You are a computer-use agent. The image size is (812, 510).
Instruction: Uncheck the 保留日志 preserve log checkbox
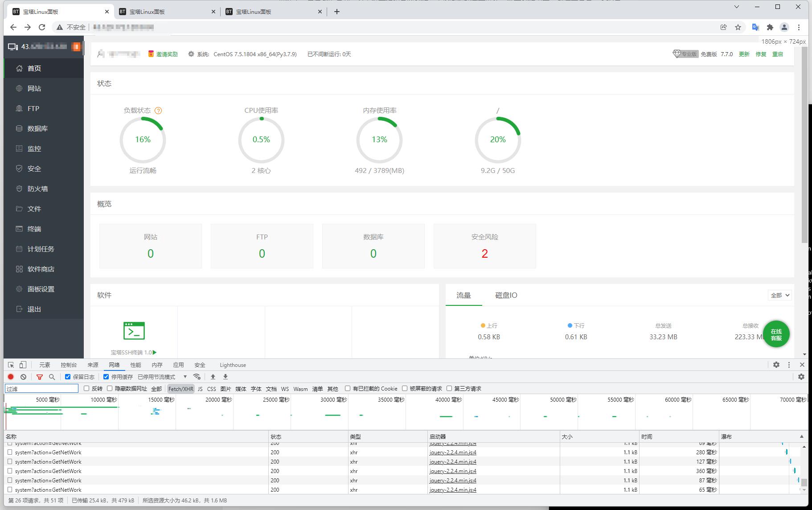click(x=68, y=377)
